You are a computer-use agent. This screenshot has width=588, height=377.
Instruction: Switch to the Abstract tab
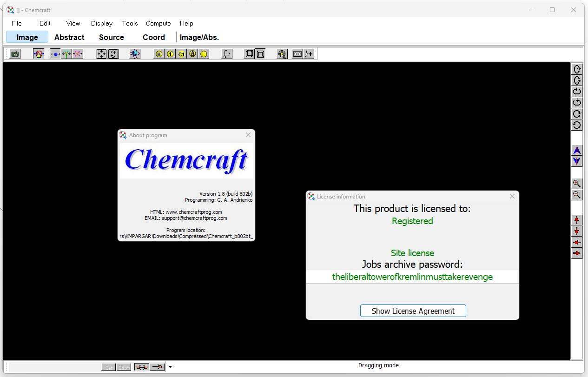[x=69, y=37]
